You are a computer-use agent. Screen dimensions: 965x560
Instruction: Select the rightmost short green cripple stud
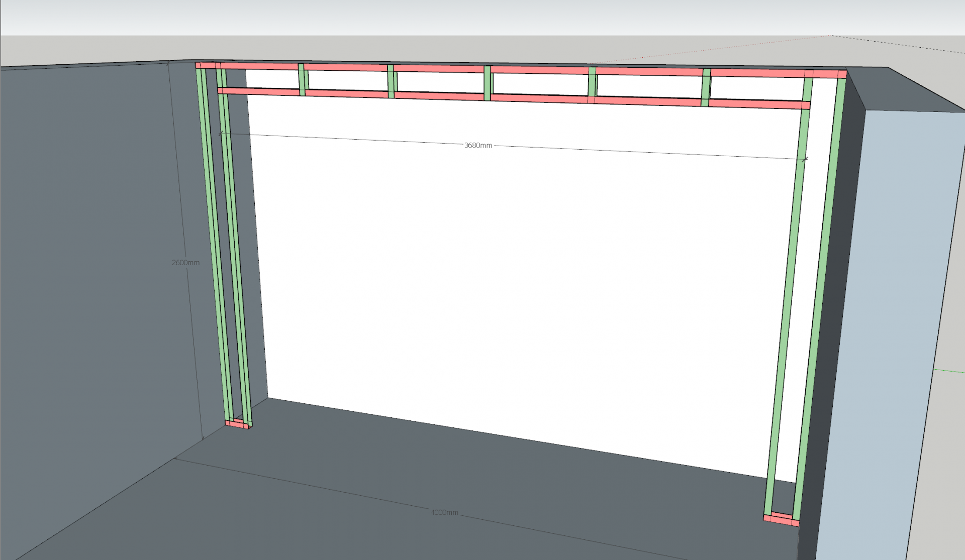tap(706, 88)
